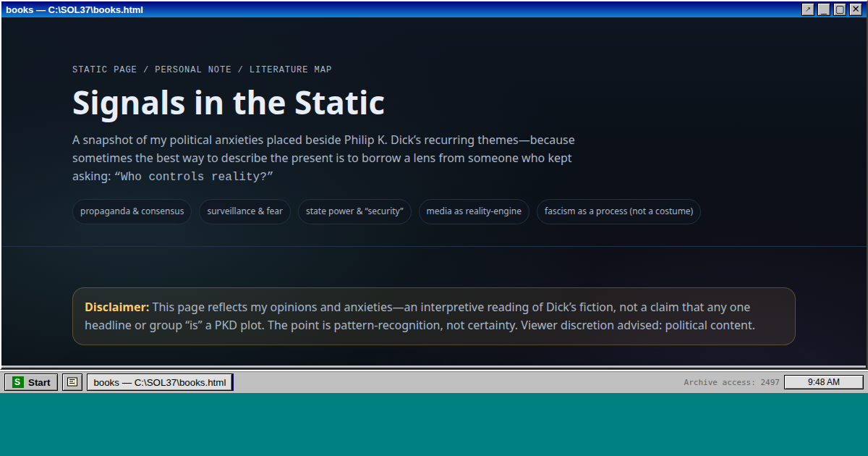
Task: Click the window title bar text
Action: coord(75,9)
